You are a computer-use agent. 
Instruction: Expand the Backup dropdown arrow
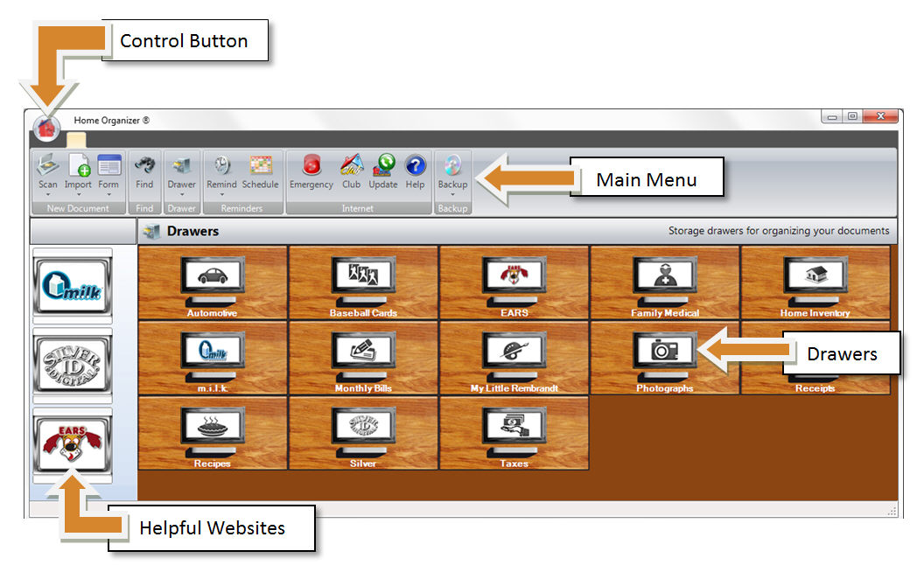tap(452, 194)
